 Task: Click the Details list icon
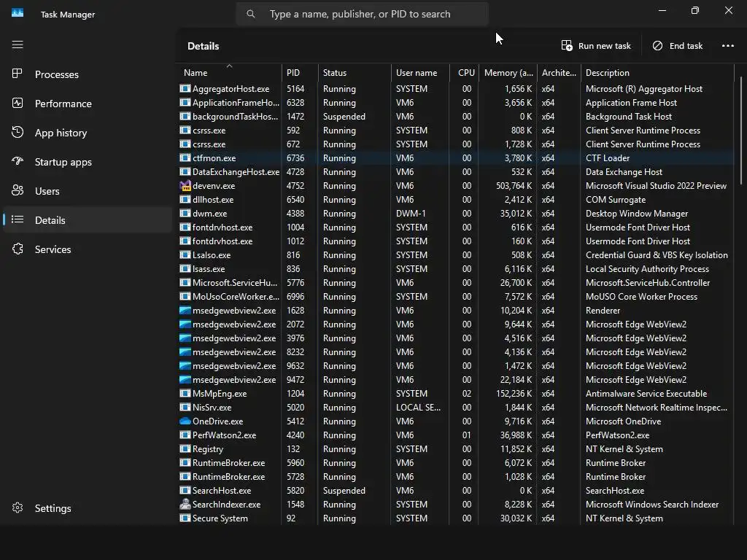click(18, 219)
